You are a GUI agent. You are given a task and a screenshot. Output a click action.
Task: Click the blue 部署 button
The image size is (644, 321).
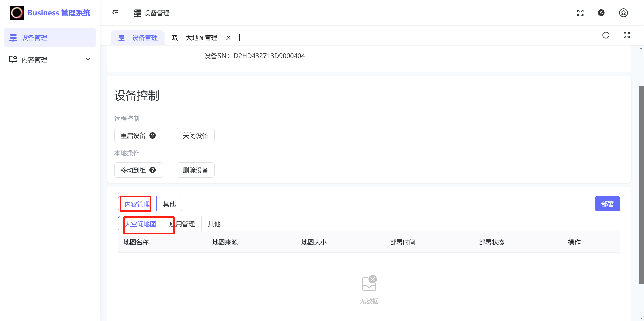607,204
